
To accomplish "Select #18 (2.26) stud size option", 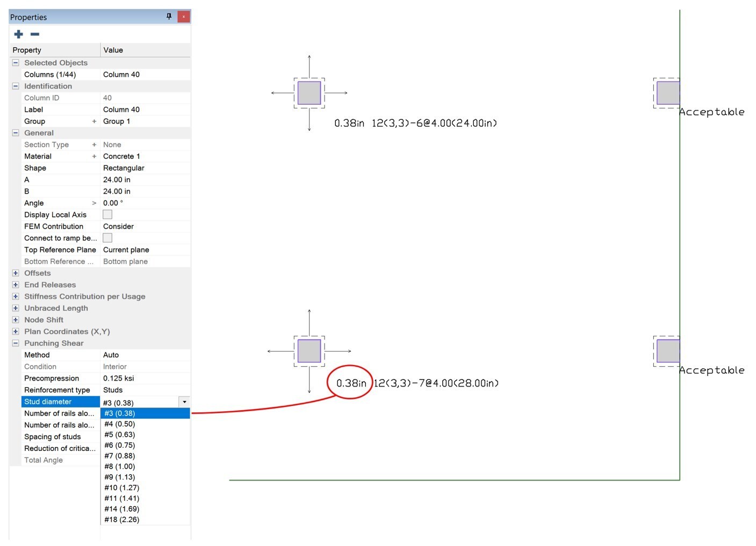I will click(122, 520).
